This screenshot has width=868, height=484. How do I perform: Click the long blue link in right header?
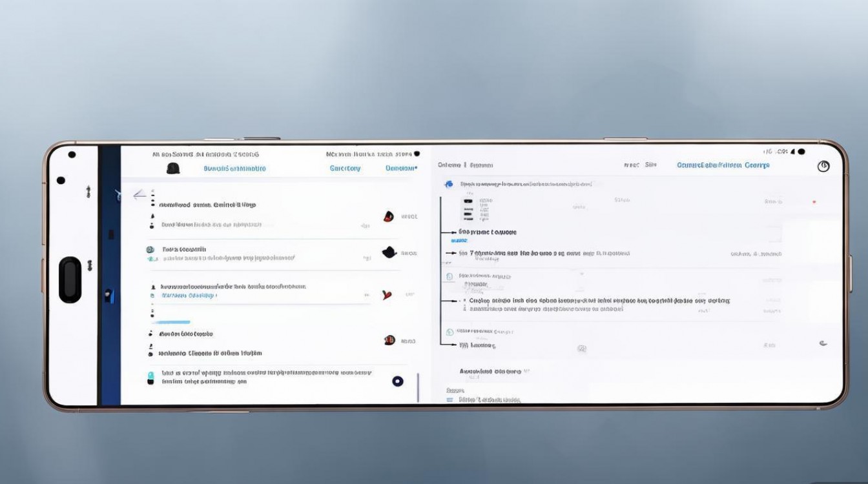click(x=723, y=165)
